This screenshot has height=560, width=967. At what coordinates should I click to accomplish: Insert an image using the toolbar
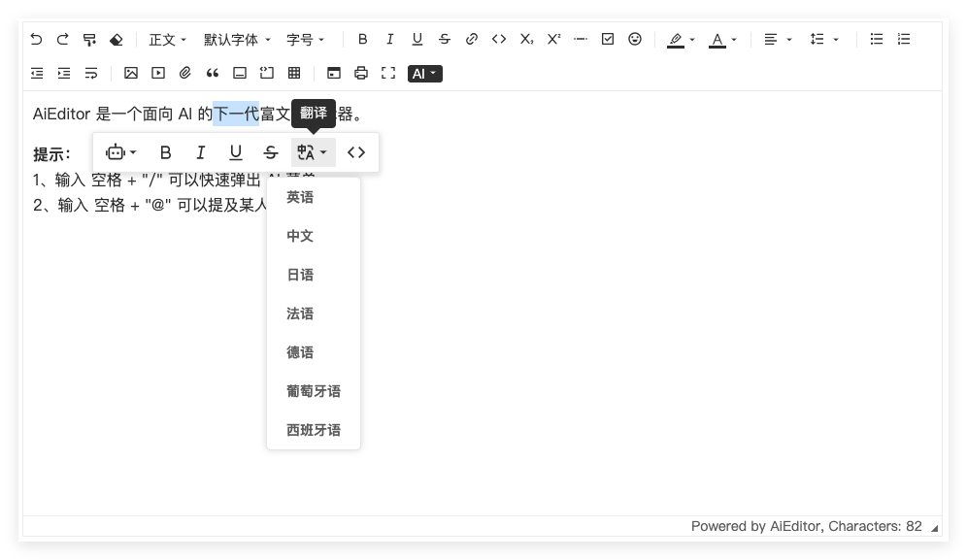pos(131,73)
